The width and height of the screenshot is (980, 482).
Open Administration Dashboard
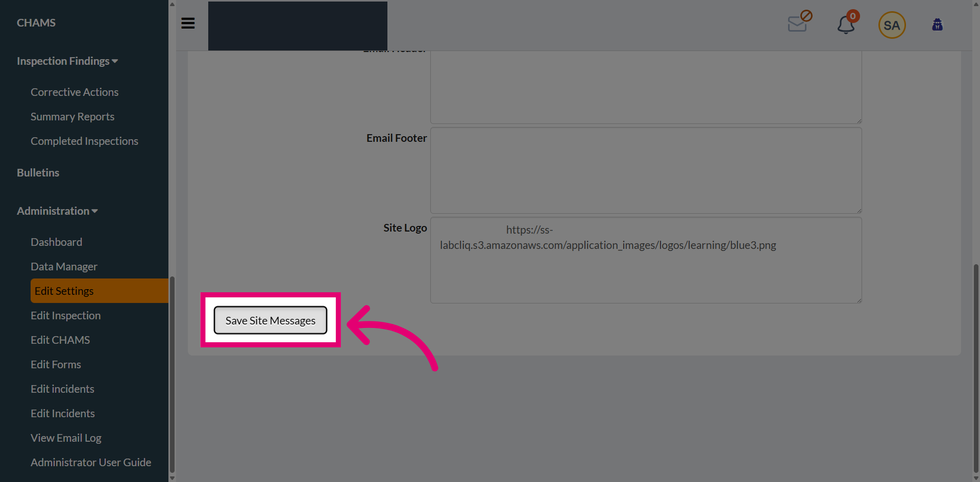tap(56, 242)
